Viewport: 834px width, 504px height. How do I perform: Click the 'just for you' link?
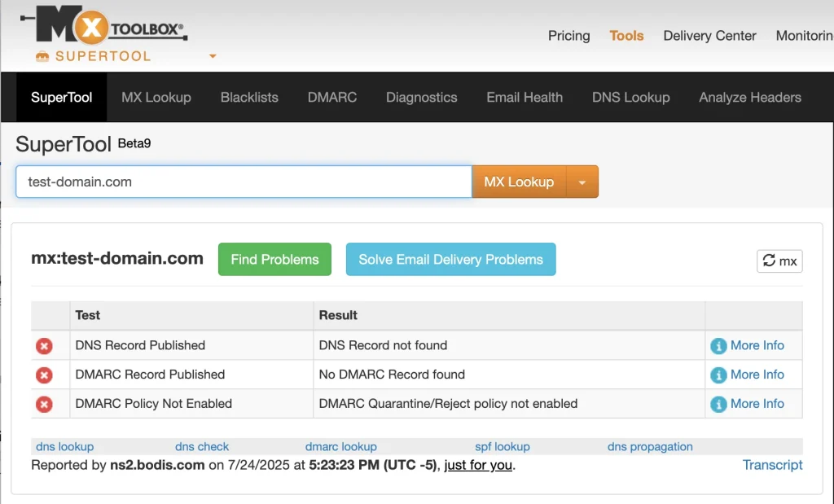[478, 465]
